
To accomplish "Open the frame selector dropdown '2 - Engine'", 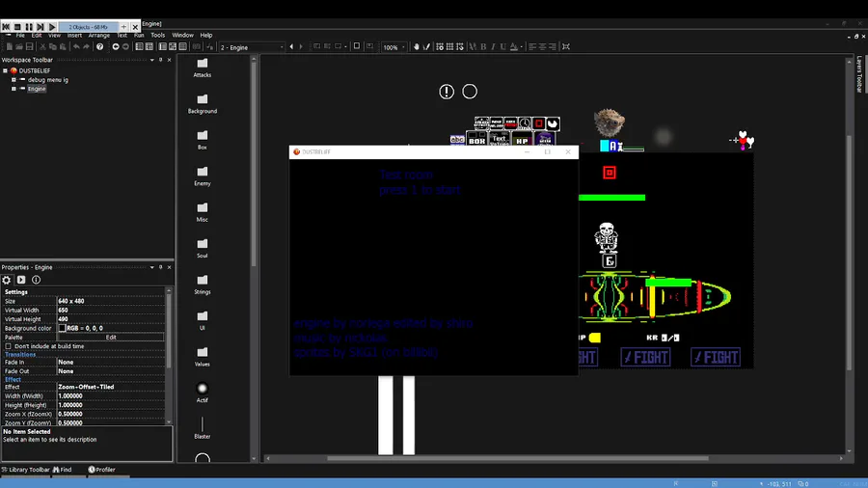I will click(252, 47).
